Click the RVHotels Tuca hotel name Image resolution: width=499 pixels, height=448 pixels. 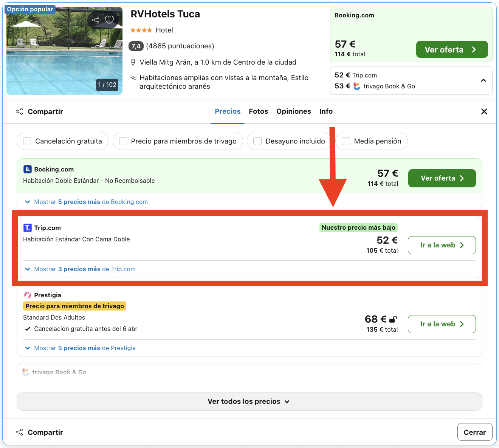pyautogui.click(x=165, y=14)
